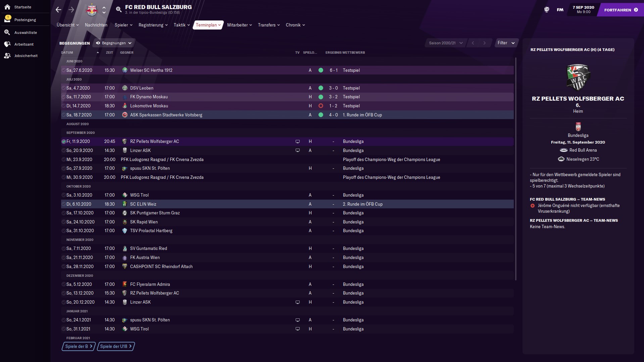Click SK Rapid Wien club badge
The height and width of the screenshot is (362, 644).
pyautogui.click(x=125, y=222)
